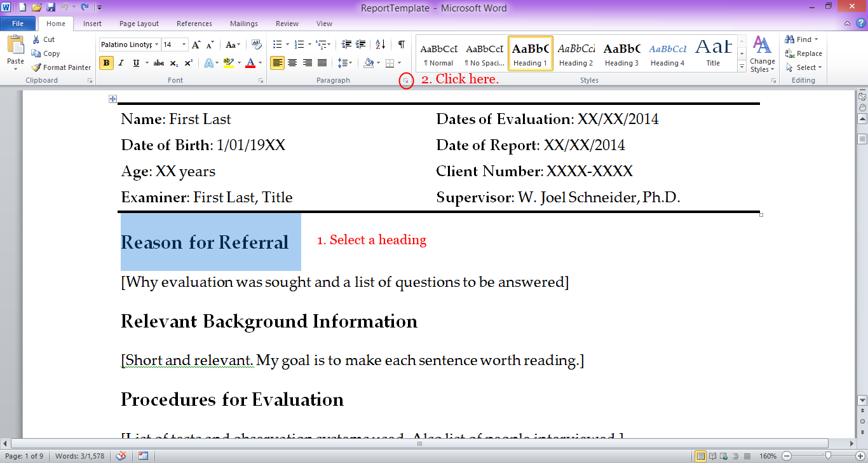Open Line and Paragraph Spacing dropdown

(x=344, y=63)
